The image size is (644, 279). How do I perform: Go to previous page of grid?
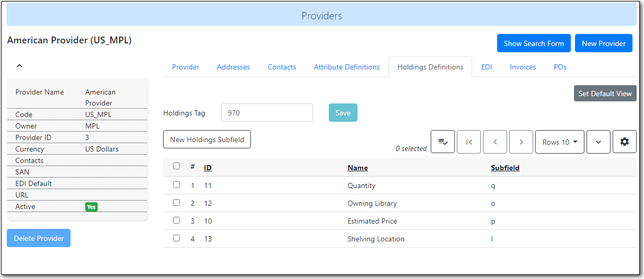pos(495,142)
